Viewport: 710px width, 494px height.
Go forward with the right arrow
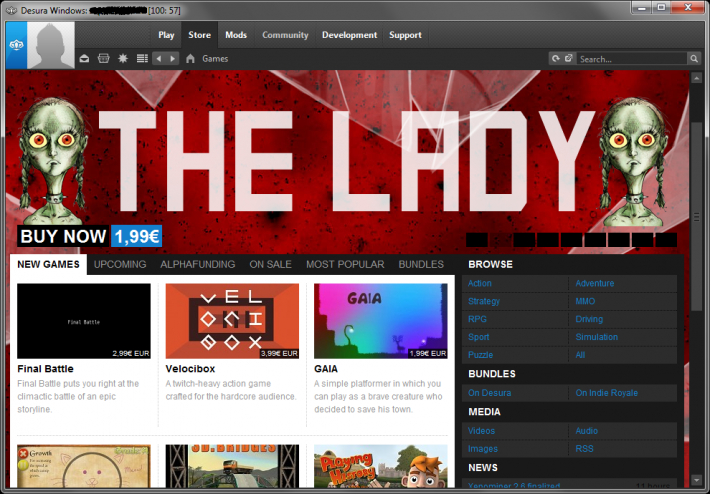[173, 58]
